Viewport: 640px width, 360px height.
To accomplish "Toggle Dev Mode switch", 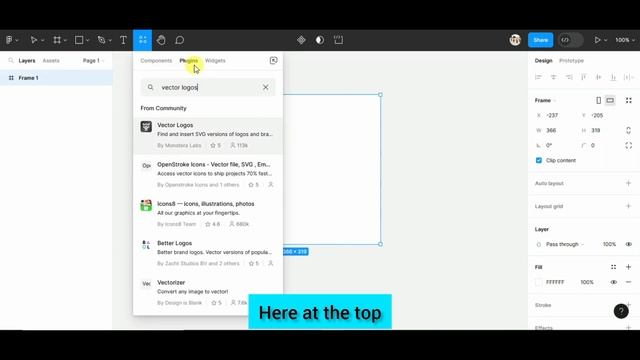I will coord(571,40).
